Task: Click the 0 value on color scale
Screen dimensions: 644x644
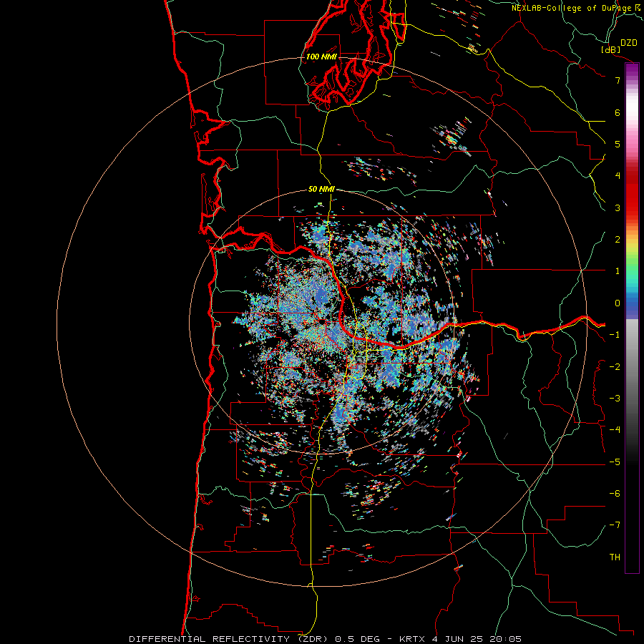Action: coord(618,303)
